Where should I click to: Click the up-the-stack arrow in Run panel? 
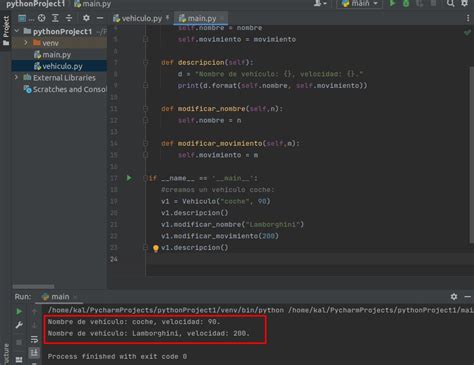34,311
